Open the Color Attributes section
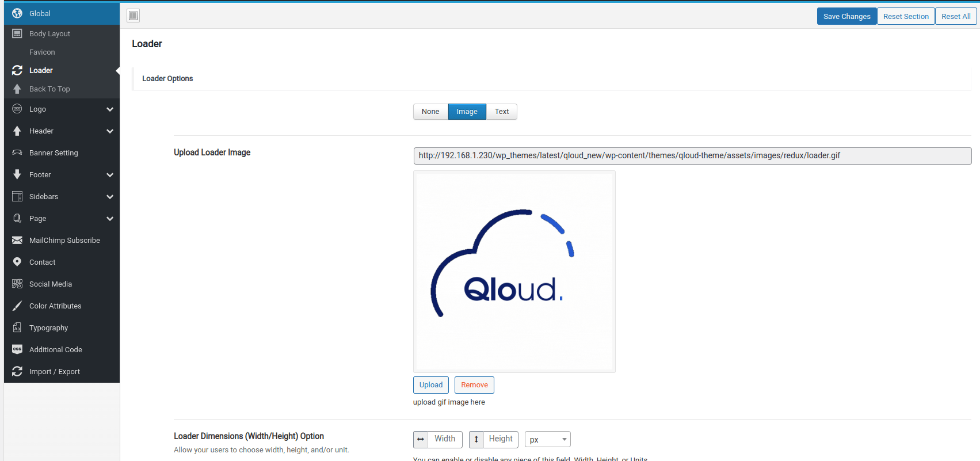The height and width of the screenshot is (461, 980). point(62,306)
